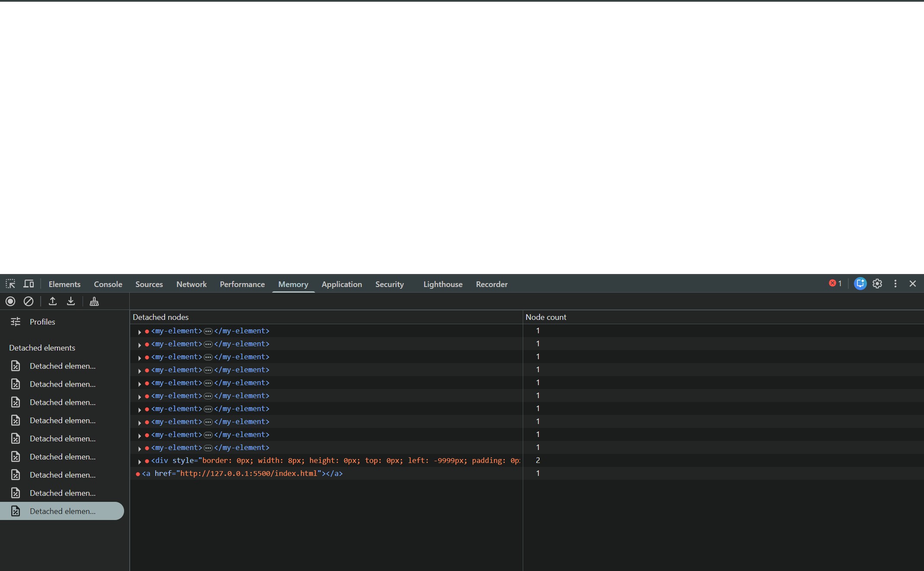Screen dimensions: 924x571
Task: Click the save profile download icon
Action: pyautogui.click(x=71, y=301)
